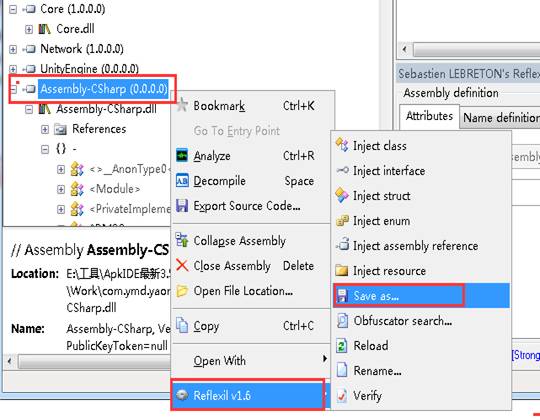Click the Export Source Code floppy icon
The image size is (540, 420).
click(x=182, y=206)
